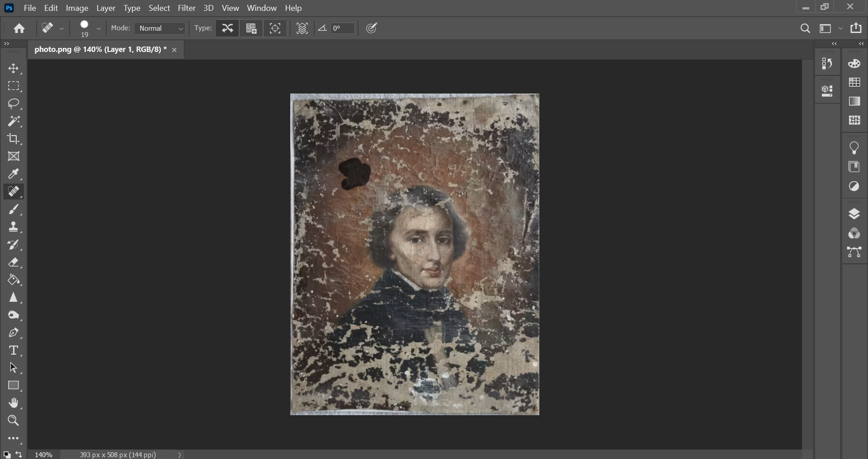
Task: Select the Pen tool
Action: point(14,333)
